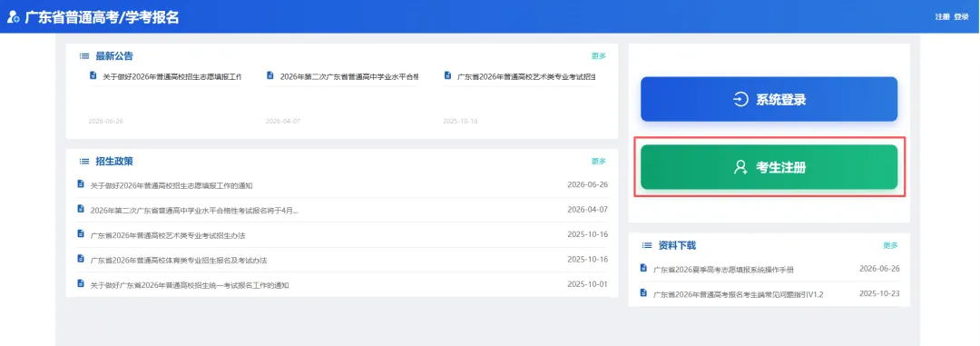Click date 2025-10-23 in 资料下载 list
This screenshot has height=346, width=980.
pos(879,292)
